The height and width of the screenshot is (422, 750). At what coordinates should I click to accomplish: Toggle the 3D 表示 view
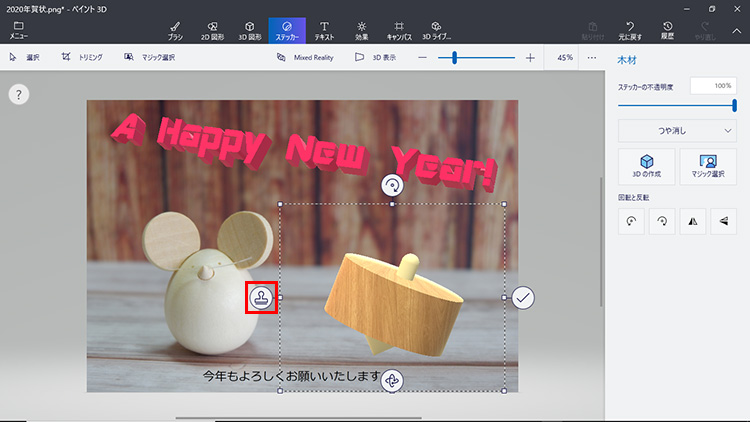[375, 58]
